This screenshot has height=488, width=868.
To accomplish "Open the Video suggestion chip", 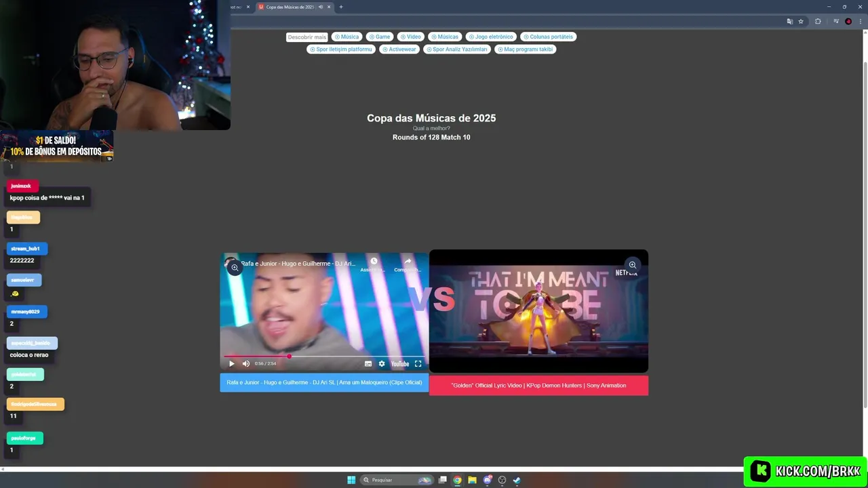I will [410, 37].
